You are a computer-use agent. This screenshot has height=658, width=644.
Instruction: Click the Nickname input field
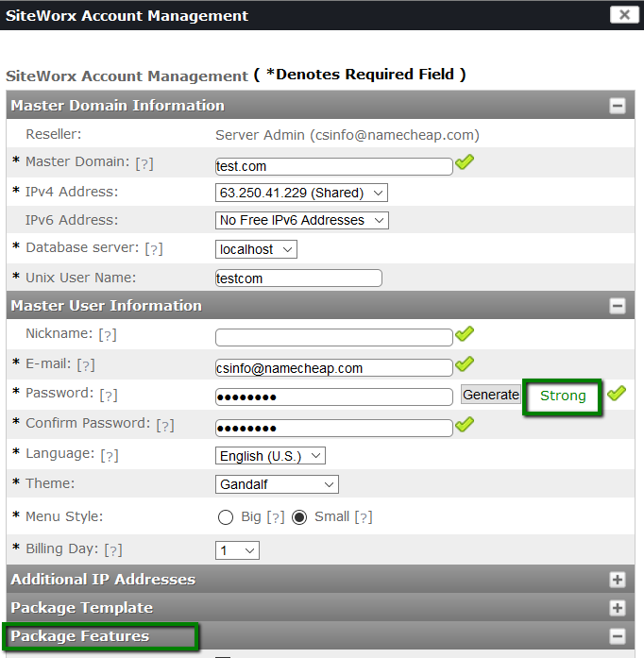point(334,337)
